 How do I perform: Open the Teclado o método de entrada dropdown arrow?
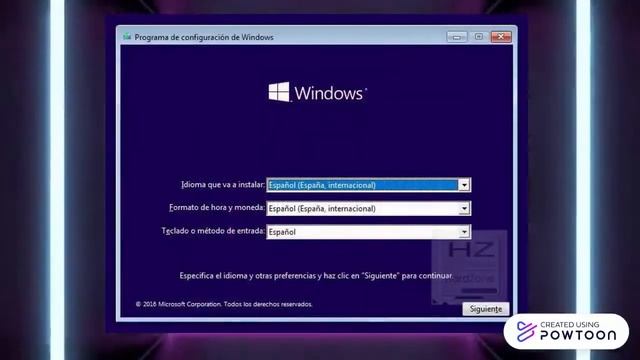point(464,232)
